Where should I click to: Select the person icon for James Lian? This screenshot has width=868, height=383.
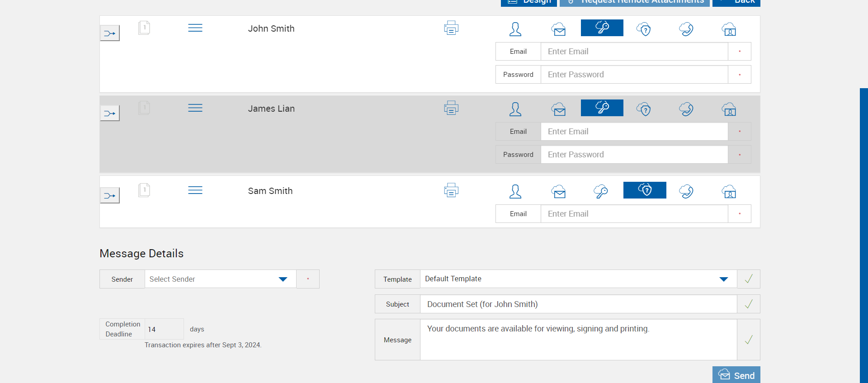[515, 109]
